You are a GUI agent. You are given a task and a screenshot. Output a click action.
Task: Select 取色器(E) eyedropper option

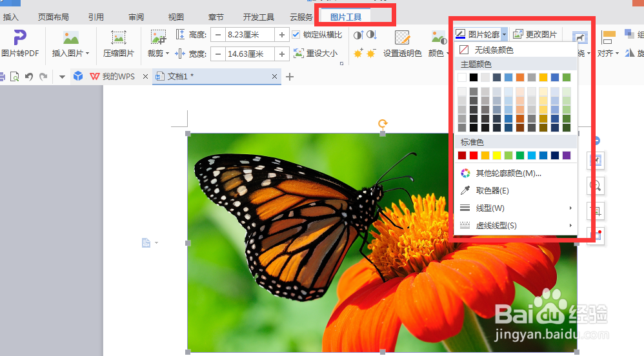(x=516, y=190)
